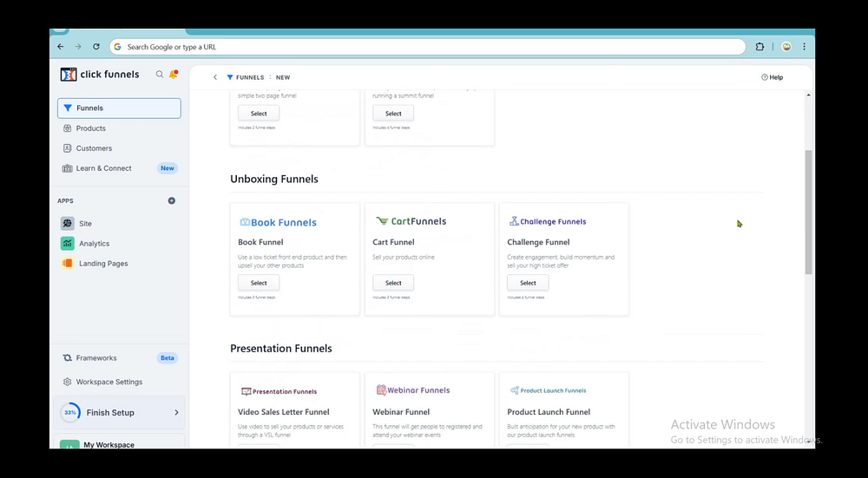Reload the page in browser

[x=96, y=47]
